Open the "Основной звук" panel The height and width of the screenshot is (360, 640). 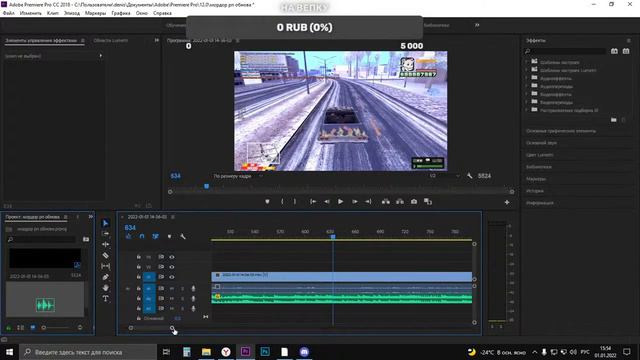[541, 143]
